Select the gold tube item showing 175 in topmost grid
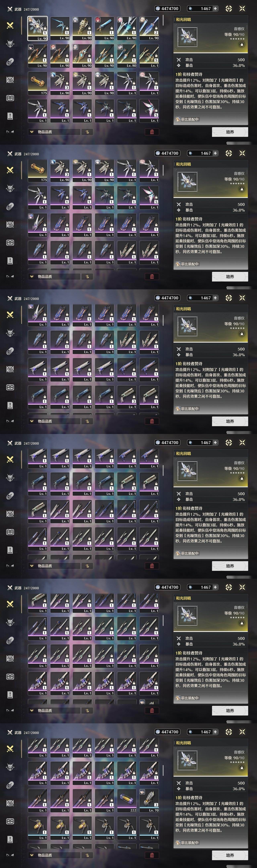Viewport: 257px width, 868px height. (x=38, y=84)
